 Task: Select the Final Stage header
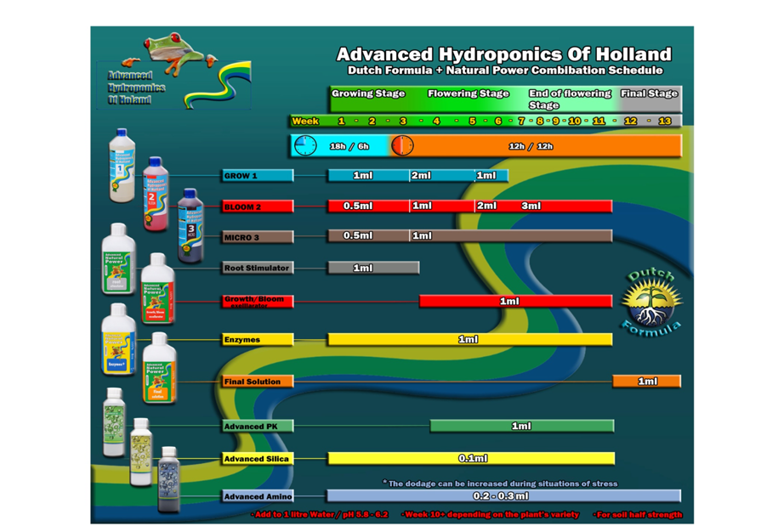(649, 93)
